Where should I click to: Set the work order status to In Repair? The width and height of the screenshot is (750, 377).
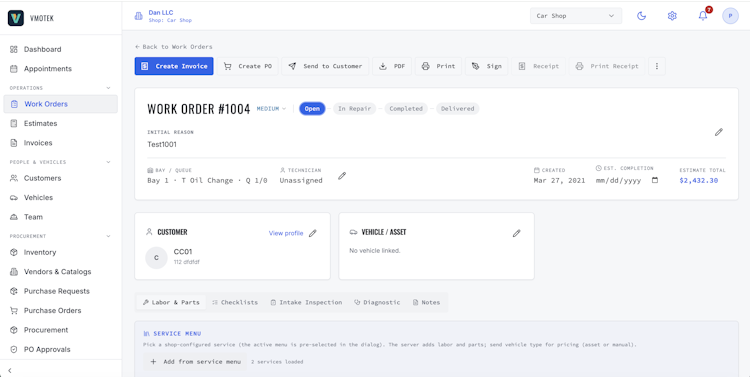pos(354,109)
